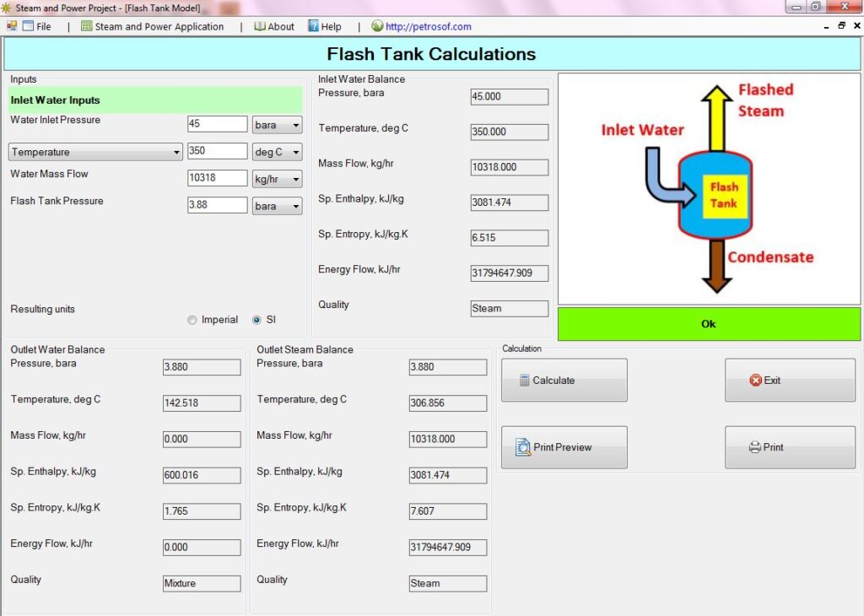This screenshot has width=864, height=616.
Task: Select the SI resulting units option
Action: coord(256,320)
